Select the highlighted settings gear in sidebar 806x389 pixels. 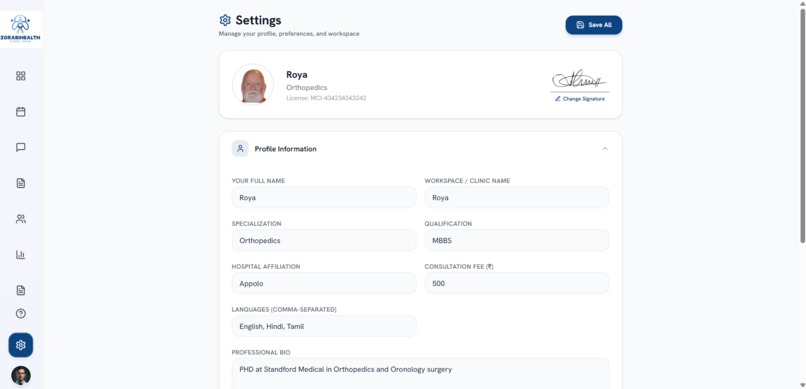click(x=21, y=345)
